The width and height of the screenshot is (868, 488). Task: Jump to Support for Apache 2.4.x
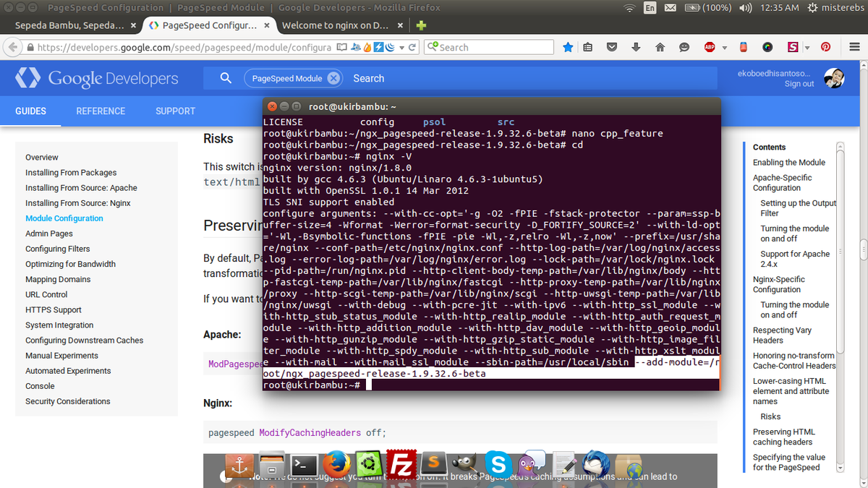795,259
